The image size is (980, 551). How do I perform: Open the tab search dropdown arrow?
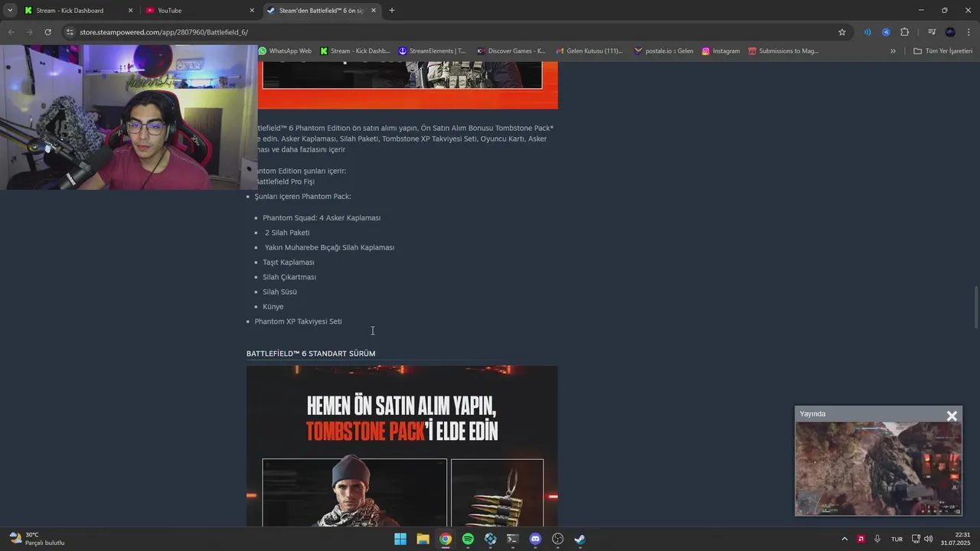[x=10, y=11]
